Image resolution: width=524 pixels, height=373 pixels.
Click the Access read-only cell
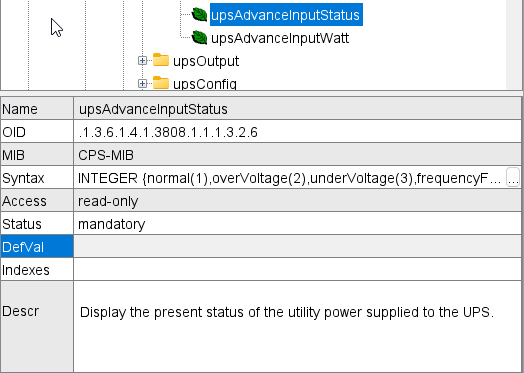click(x=297, y=201)
